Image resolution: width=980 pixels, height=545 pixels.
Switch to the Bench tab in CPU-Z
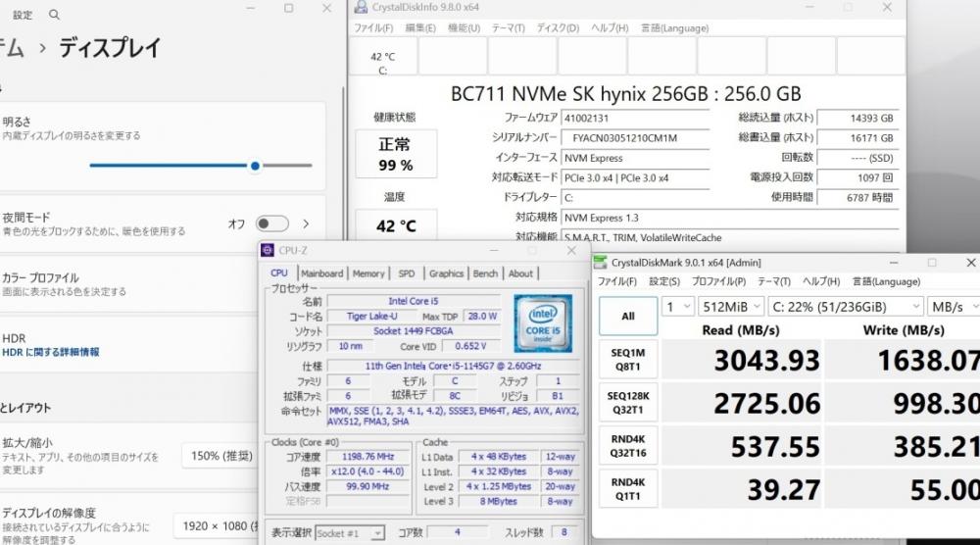click(x=485, y=273)
